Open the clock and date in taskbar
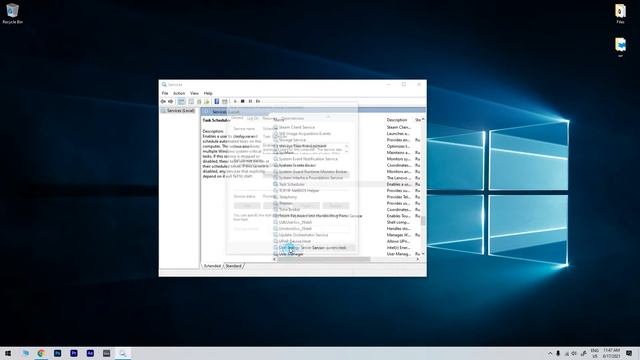The width and height of the screenshot is (640, 360). [611, 353]
